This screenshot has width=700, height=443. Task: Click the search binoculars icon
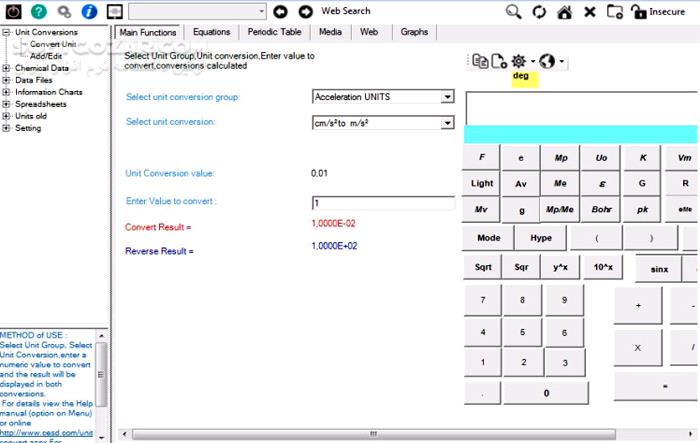[64, 12]
